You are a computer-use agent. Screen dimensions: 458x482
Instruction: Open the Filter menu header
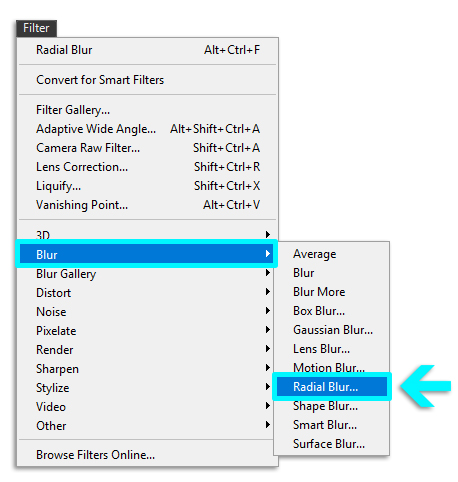click(36, 28)
